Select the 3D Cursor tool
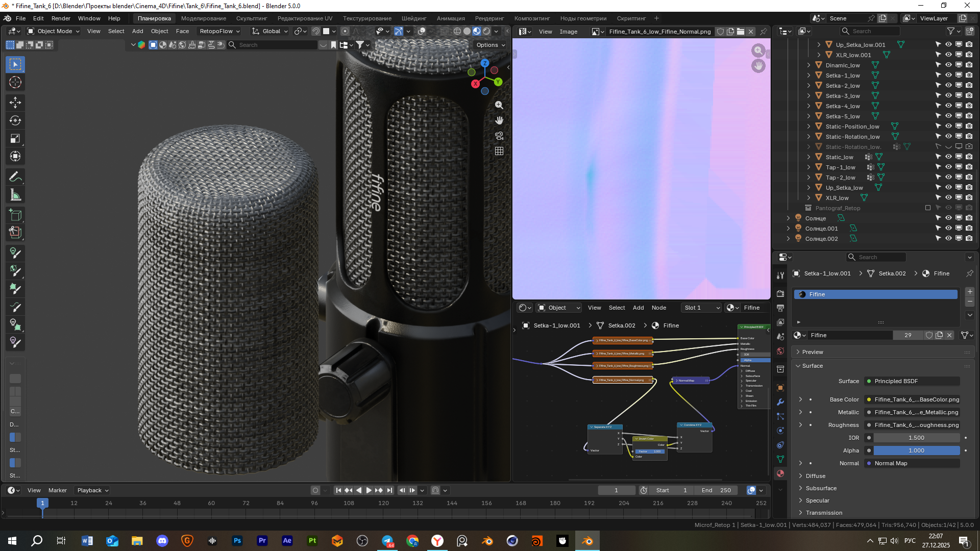Viewport: 980px width, 551px height. point(15,83)
